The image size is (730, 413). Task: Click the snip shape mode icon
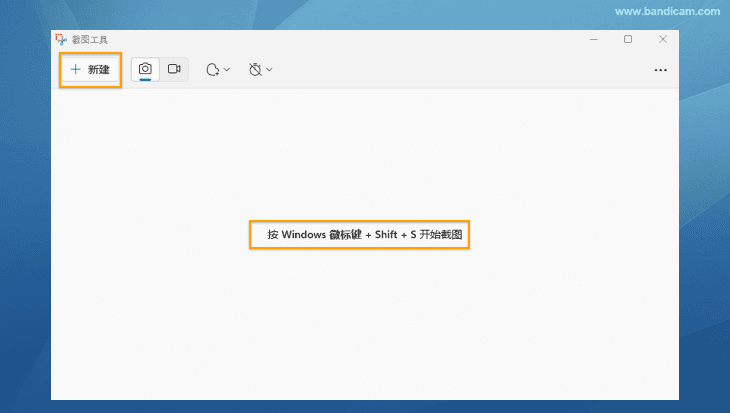coord(212,70)
